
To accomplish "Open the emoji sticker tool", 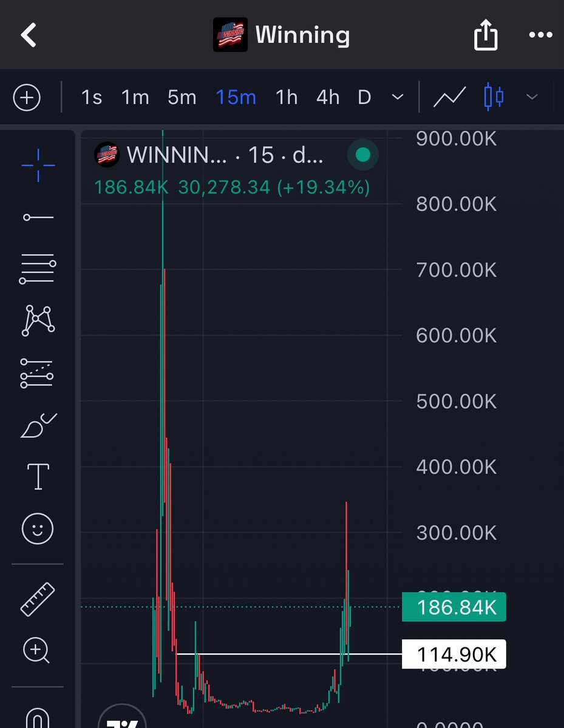I will tap(38, 529).
